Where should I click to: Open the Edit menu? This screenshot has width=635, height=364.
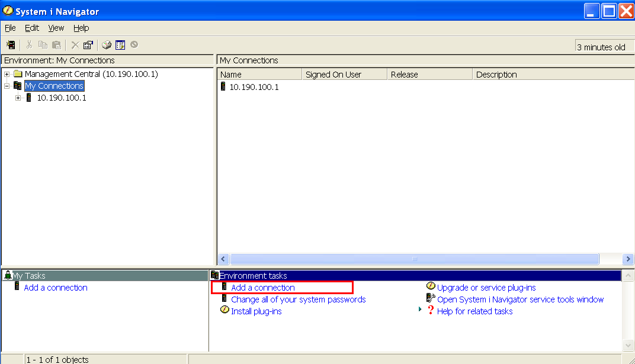32,28
